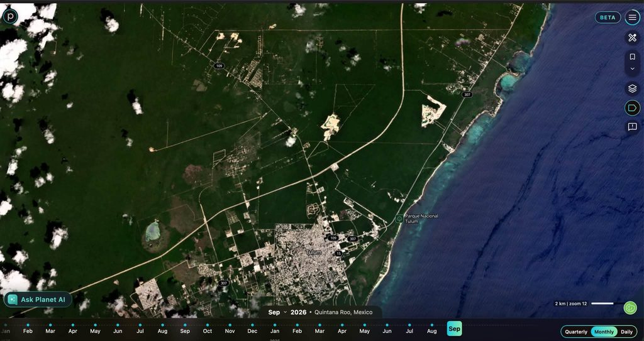Jump to Mar 2026 on the timeline
Screen dimensions: 644x341
click(x=319, y=330)
